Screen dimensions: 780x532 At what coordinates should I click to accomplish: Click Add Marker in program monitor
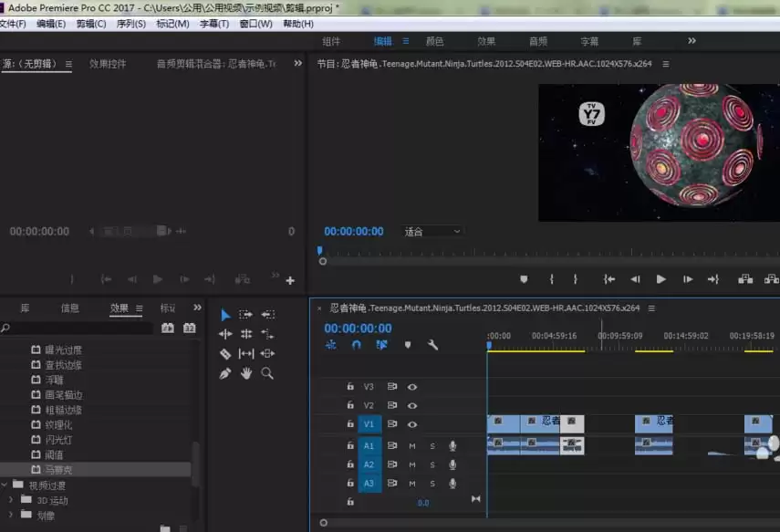524,279
